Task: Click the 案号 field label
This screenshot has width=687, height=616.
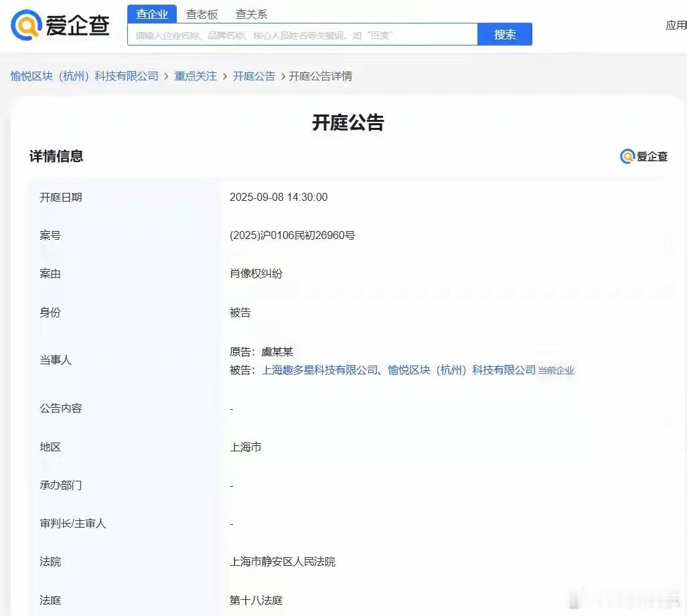Action: (x=50, y=235)
